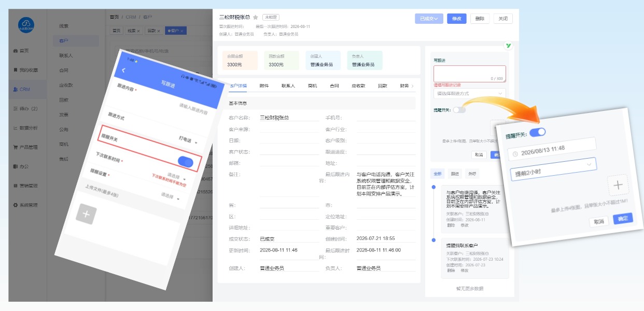Star the customer 三松财税张总

[255, 17]
